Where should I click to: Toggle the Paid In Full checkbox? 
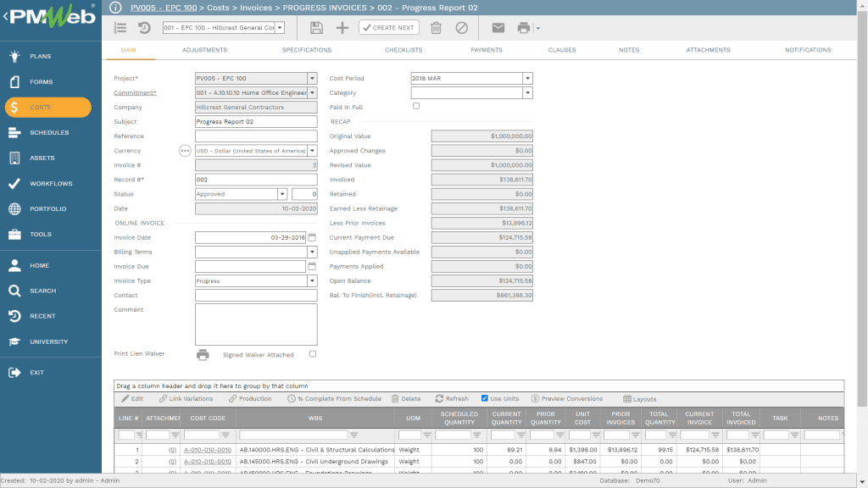pyautogui.click(x=416, y=106)
